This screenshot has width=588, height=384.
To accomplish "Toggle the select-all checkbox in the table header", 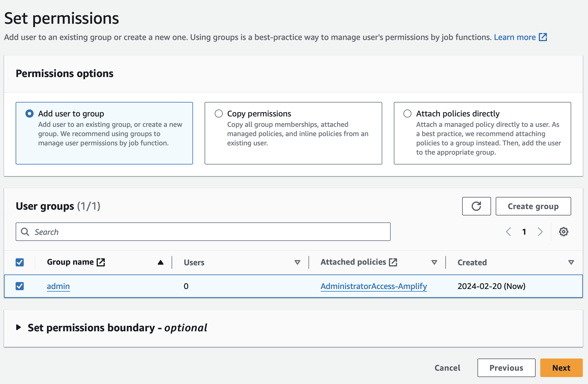I will coord(19,262).
